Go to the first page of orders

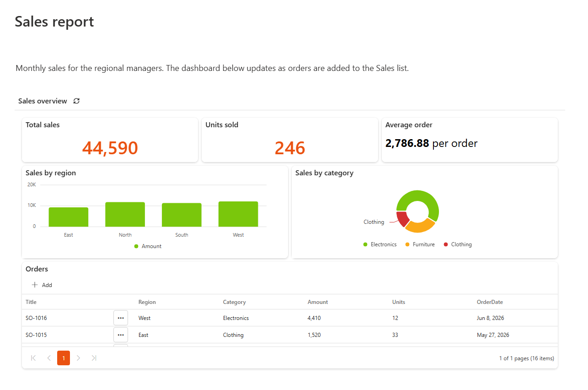[x=33, y=358]
